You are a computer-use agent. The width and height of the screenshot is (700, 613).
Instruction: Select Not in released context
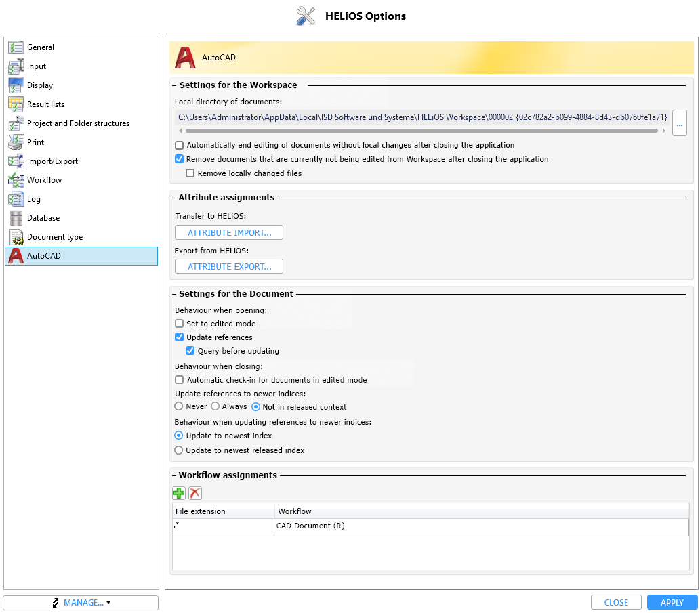255,407
